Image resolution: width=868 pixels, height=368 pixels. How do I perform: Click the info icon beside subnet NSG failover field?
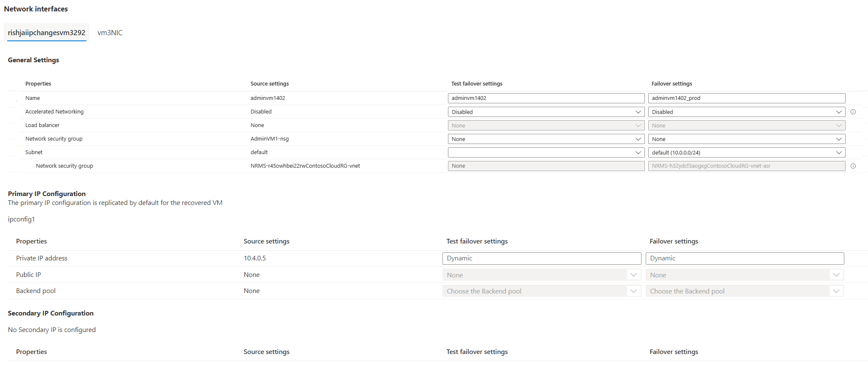coord(853,166)
